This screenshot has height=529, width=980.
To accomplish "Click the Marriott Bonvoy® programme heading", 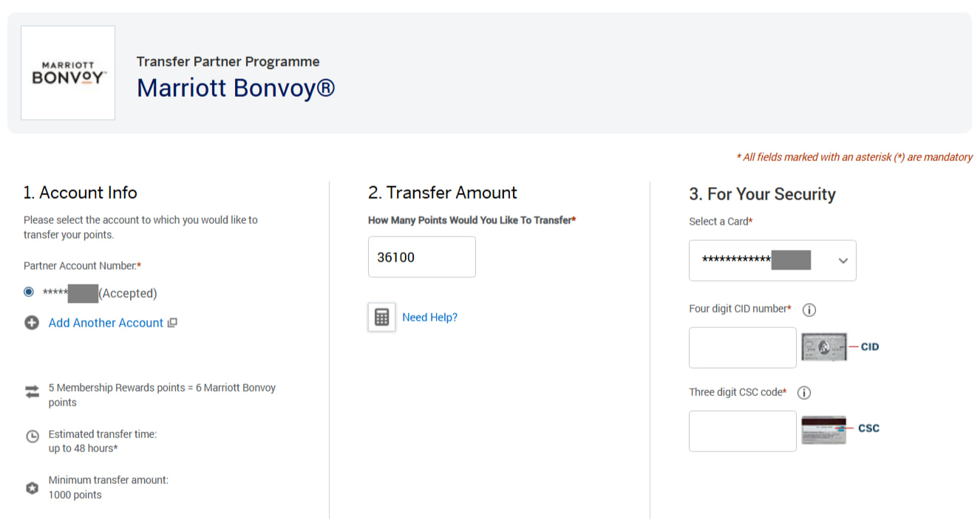I will click(236, 88).
